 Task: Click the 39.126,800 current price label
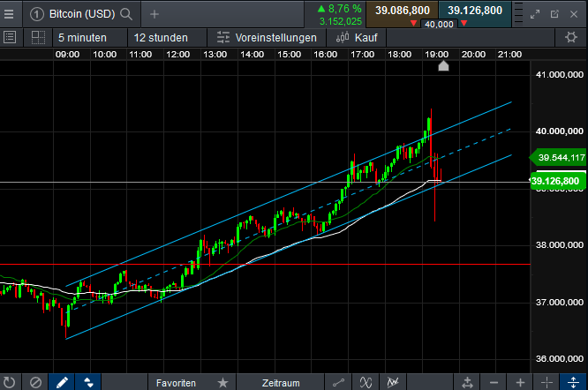pyautogui.click(x=558, y=182)
